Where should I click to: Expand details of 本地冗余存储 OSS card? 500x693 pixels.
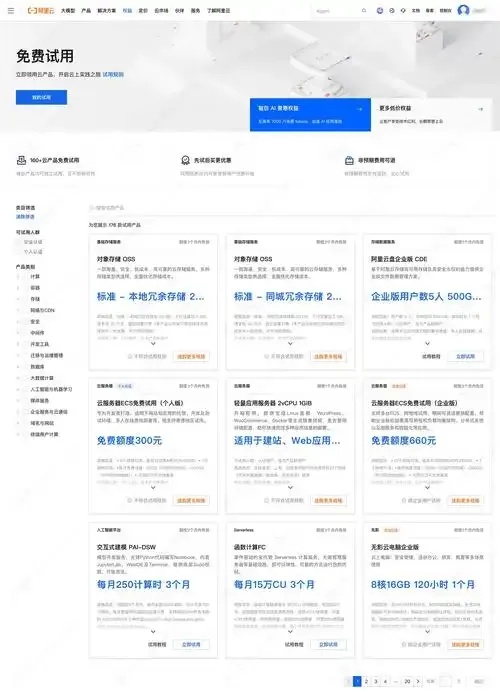coord(153,343)
